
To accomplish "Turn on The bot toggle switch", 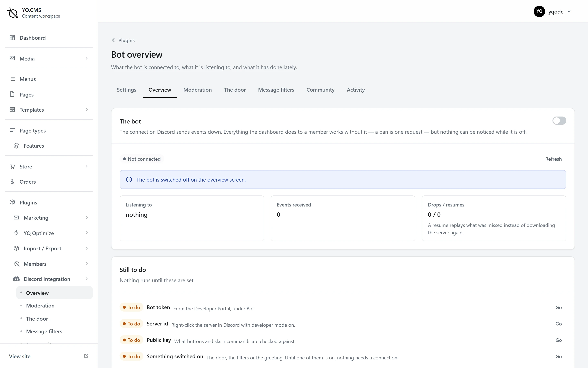I will (x=559, y=121).
